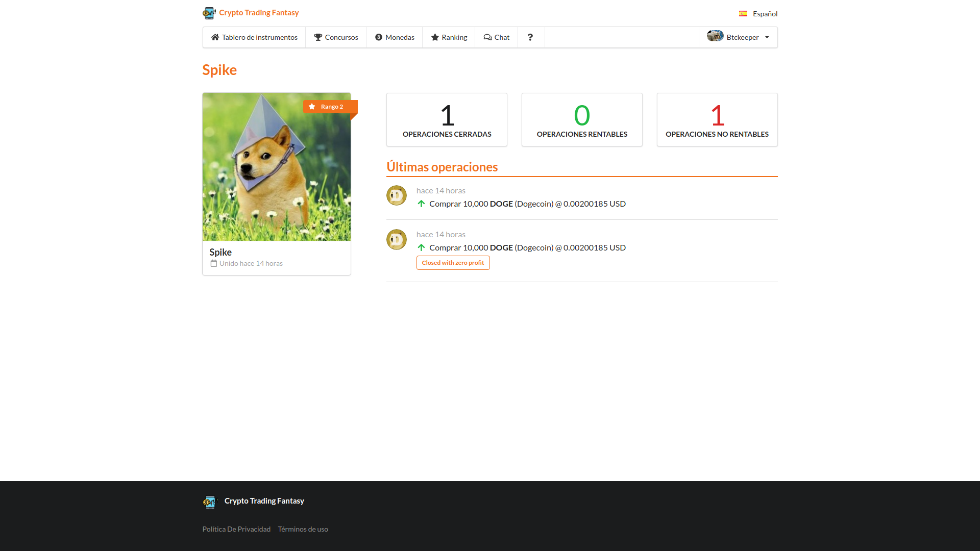
Task: Click the question mark help icon
Action: pyautogui.click(x=530, y=37)
